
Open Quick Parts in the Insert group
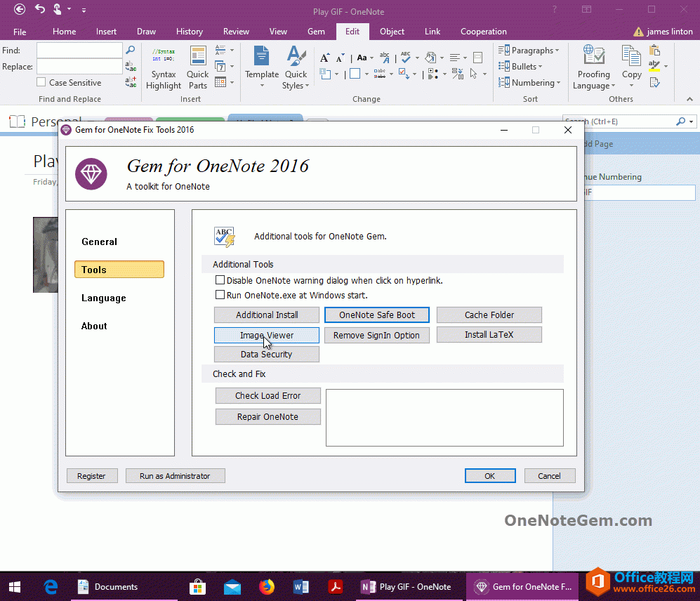point(197,68)
